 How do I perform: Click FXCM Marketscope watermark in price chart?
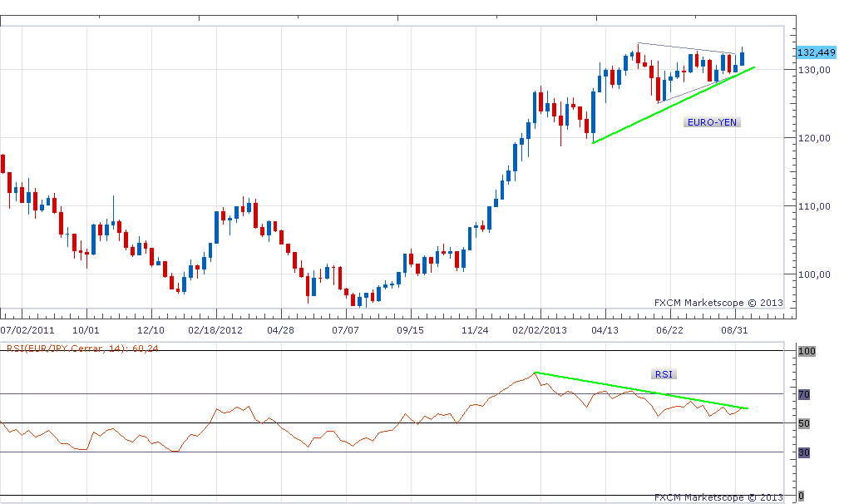(x=718, y=303)
